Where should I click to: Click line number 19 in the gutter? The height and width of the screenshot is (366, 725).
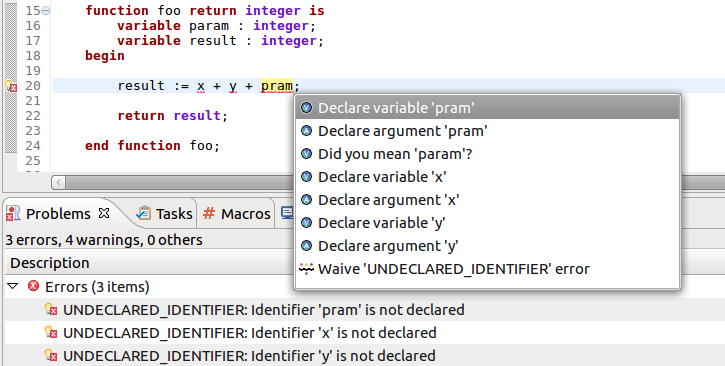coord(33,71)
